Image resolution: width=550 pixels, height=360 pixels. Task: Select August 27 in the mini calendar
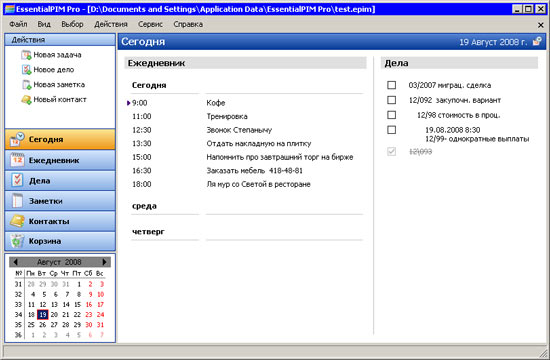54,325
